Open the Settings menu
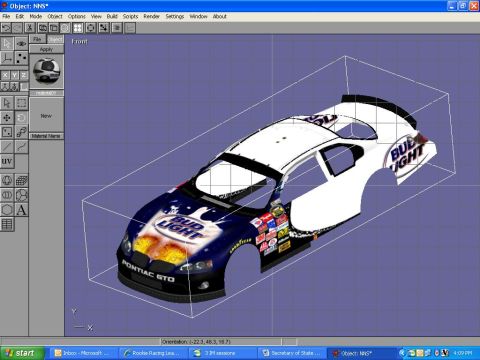The height and width of the screenshot is (360, 480). tap(175, 16)
